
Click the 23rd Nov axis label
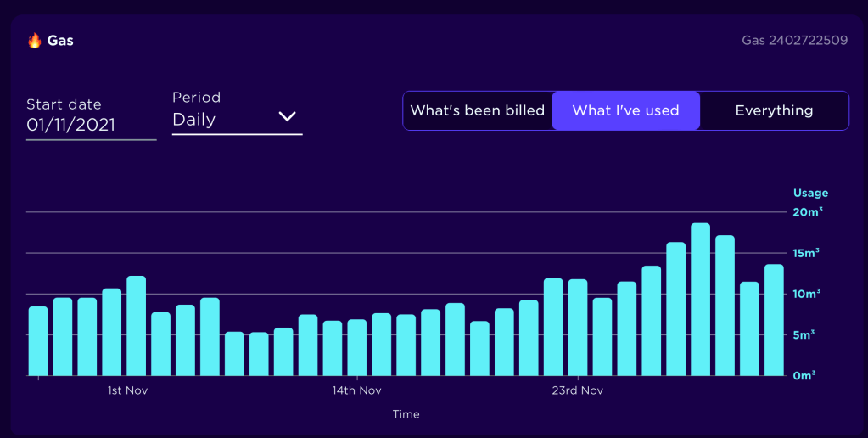coord(577,390)
